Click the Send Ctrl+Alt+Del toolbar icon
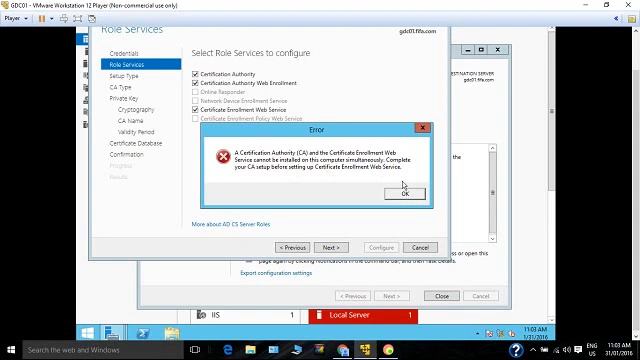This screenshot has width=640, height=360. click(64, 18)
